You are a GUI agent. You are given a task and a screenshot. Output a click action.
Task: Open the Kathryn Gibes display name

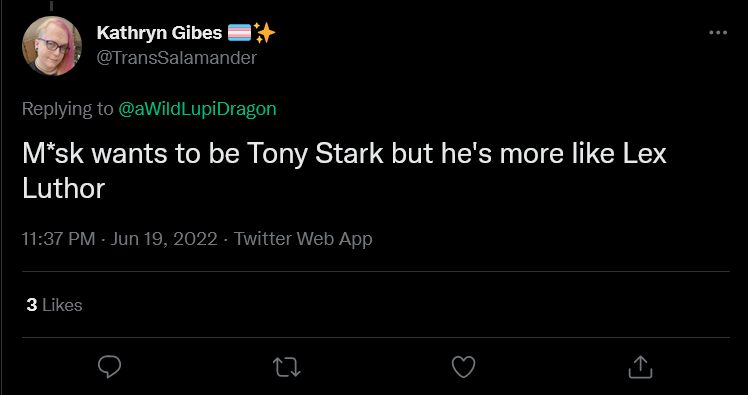pyautogui.click(x=159, y=33)
